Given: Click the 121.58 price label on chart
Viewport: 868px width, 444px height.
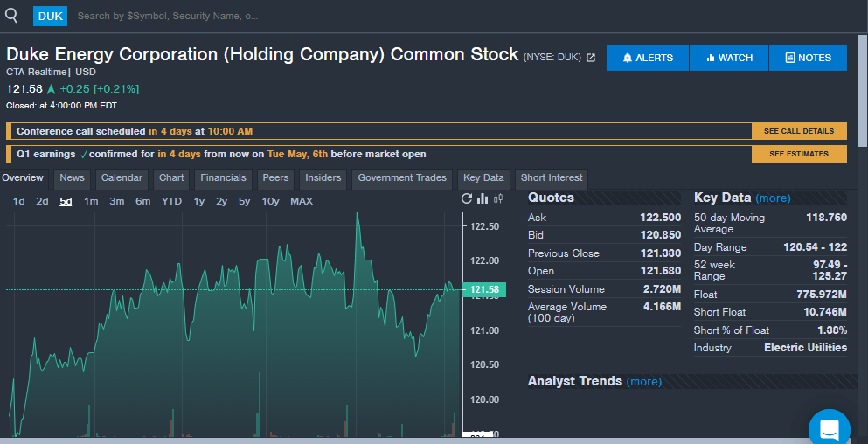Looking at the screenshot, I should (x=484, y=289).
